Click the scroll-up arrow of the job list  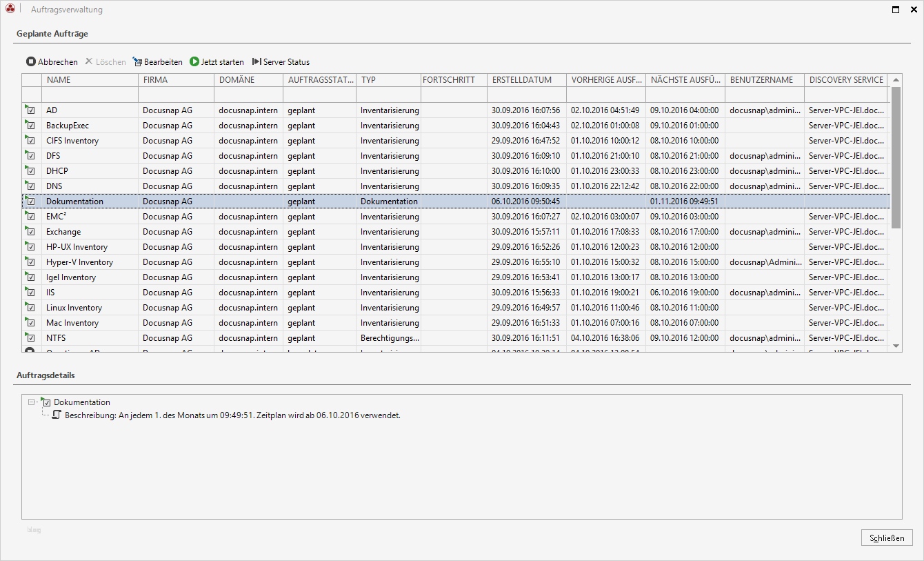[x=896, y=80]
